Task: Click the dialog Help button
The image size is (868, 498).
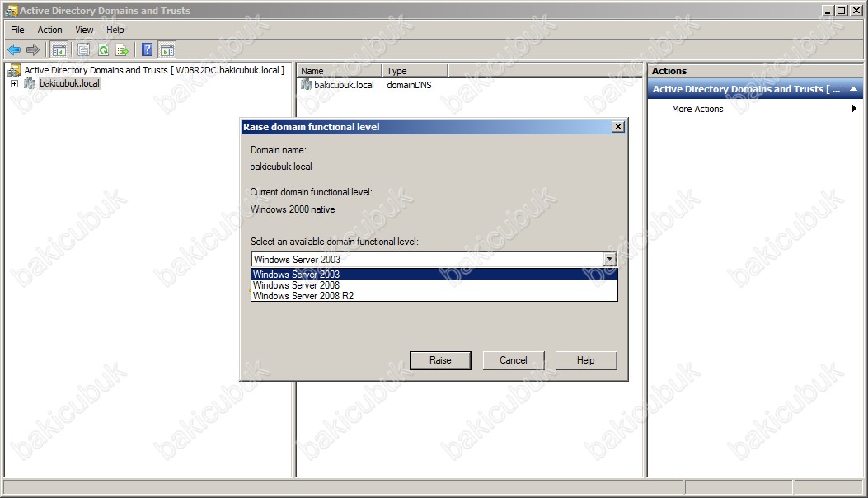Action: 586,360
